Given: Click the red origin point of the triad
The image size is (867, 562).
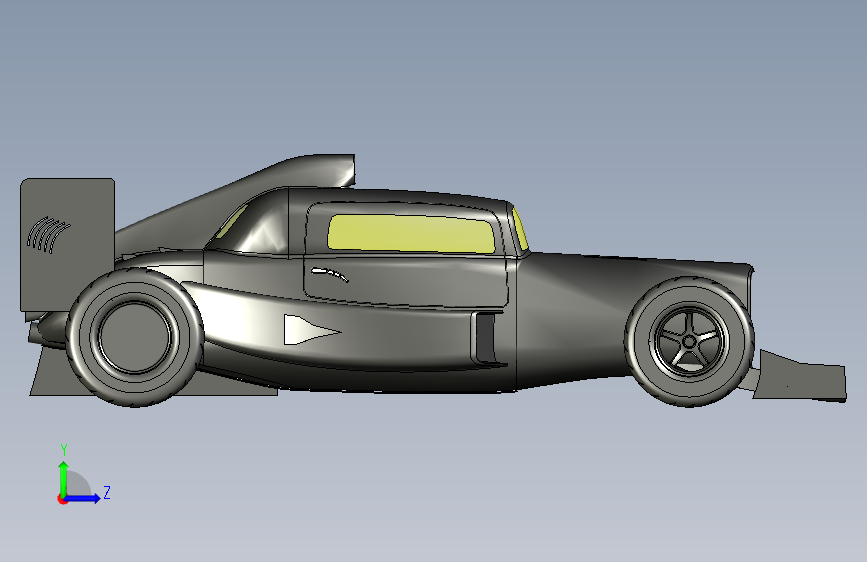Looking at the screenshot, I should click(62, 499).
